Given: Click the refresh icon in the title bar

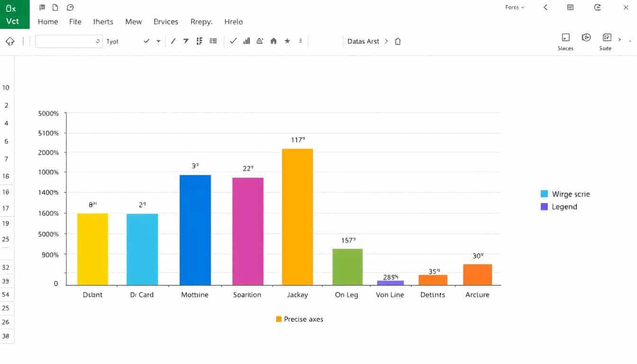Looking at the screenshot, I should coord(596,7).
